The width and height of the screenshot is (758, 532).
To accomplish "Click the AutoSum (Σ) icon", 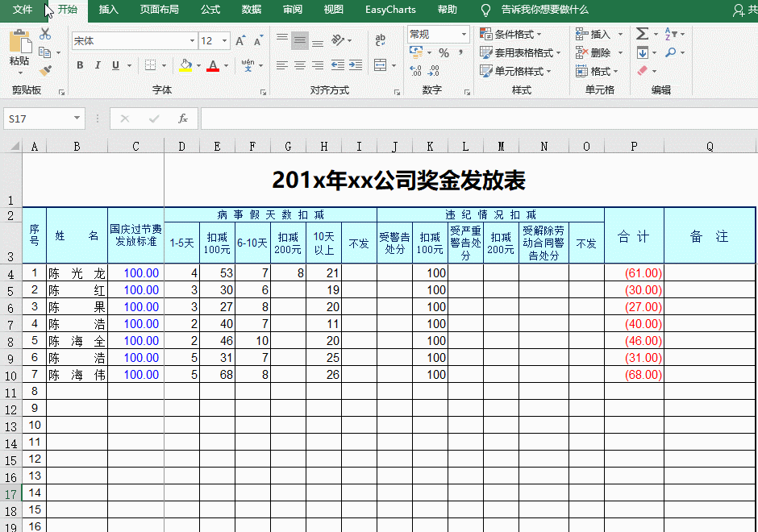I will 643,34.
